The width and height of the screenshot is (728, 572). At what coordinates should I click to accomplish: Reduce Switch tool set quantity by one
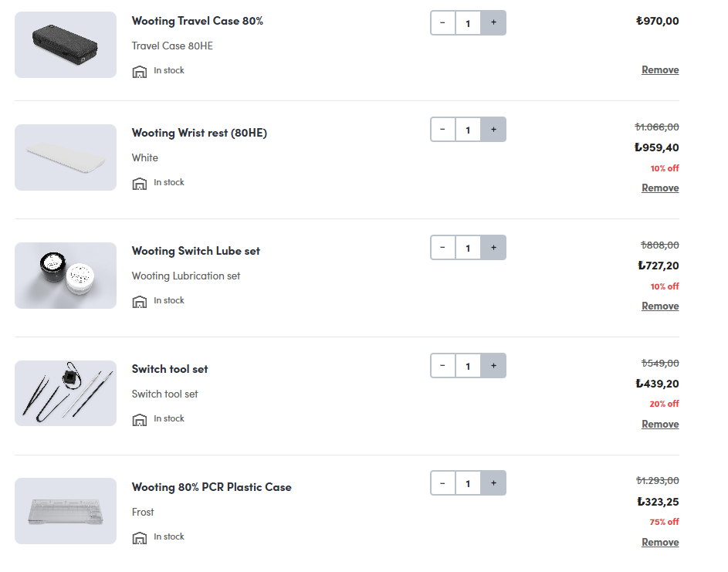[442, 366]
